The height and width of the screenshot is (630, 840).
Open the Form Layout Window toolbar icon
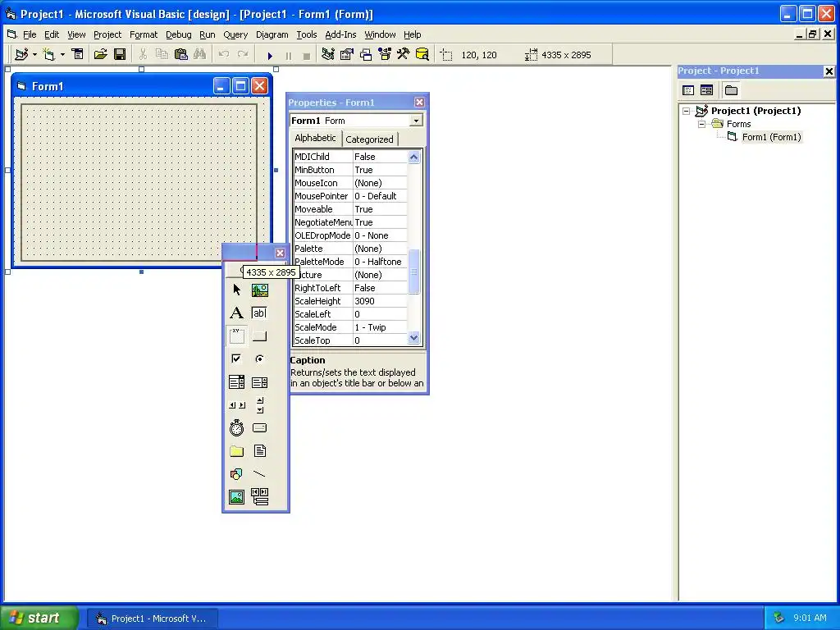366,55
